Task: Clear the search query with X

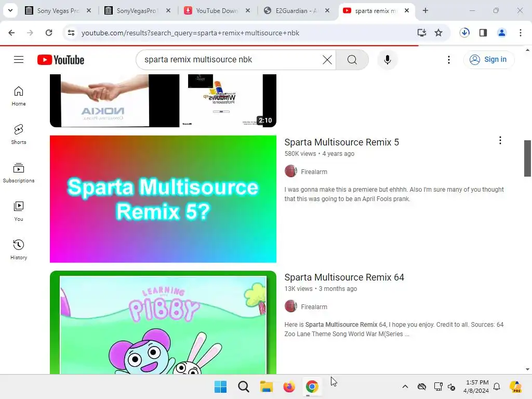Action: click(x=327, y=60)
